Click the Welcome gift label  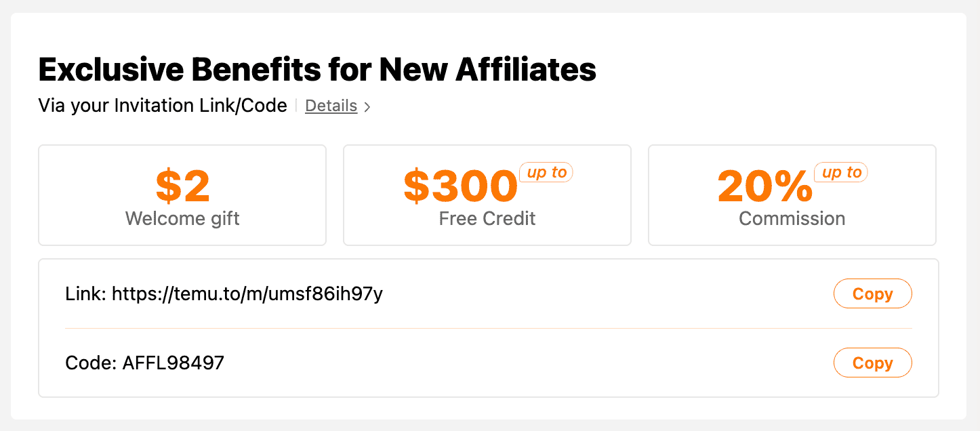click(182, 218)
